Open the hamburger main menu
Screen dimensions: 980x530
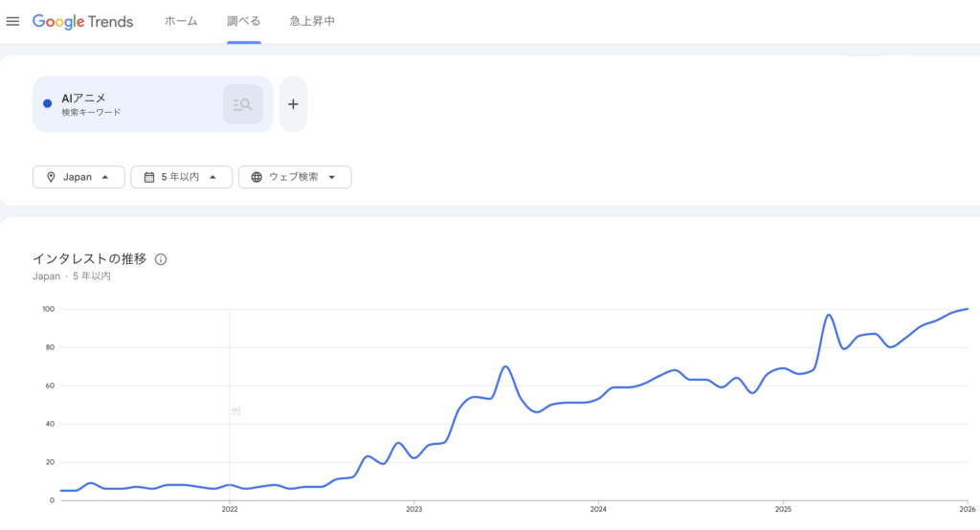tap(12, 21)
